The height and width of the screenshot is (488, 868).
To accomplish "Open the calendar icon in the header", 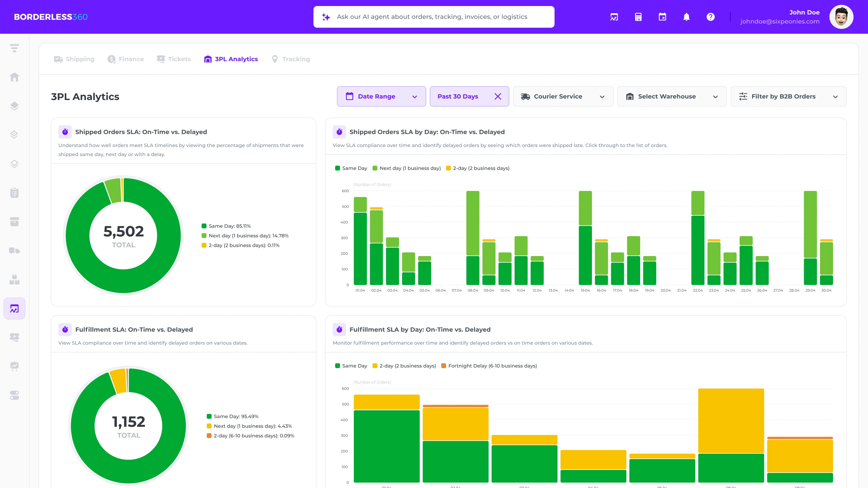I will pos(662,17).
